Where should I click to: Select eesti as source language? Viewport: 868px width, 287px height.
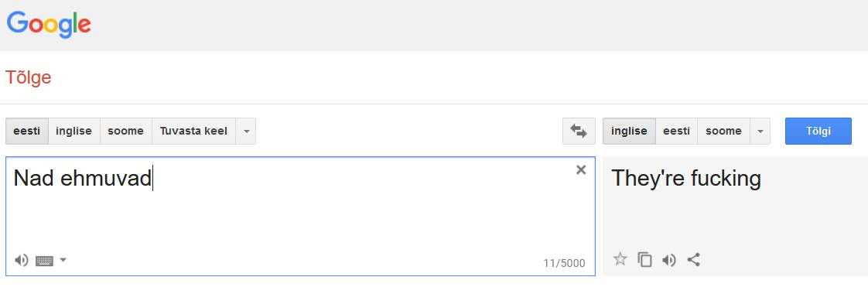[26, 132]
